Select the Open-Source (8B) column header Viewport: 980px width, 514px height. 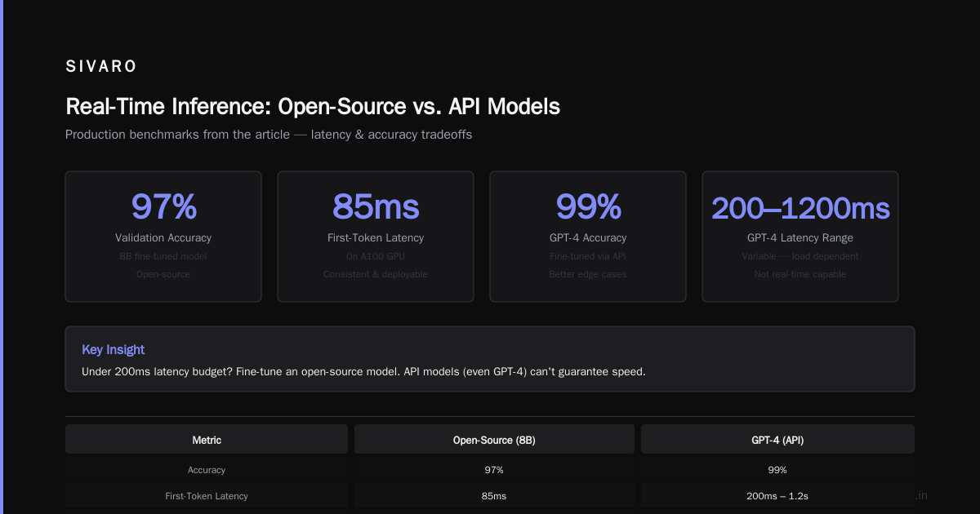(494, 440)
